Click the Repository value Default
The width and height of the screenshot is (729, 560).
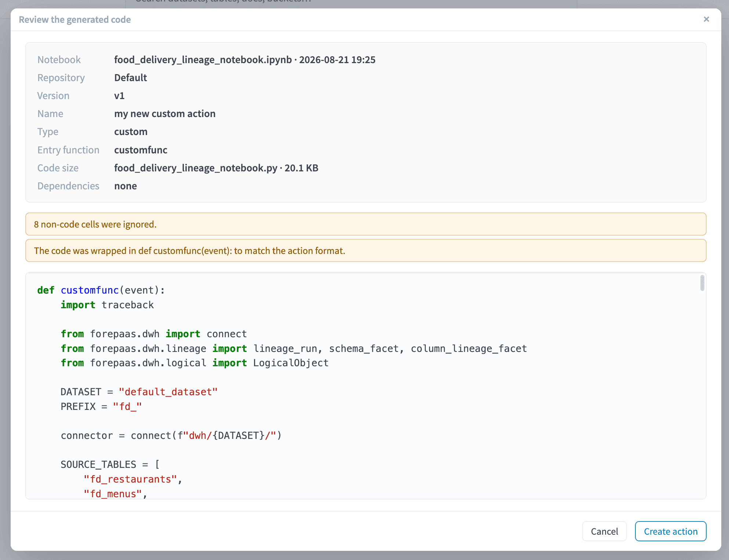[x=130, y=77]
